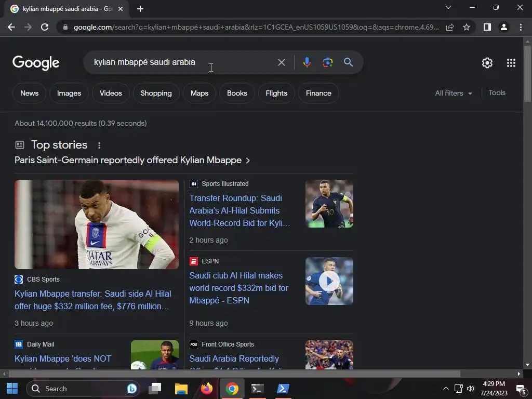Click the Front Office Sports article thumbnail
532x399 pixels.
pos(329,354)
